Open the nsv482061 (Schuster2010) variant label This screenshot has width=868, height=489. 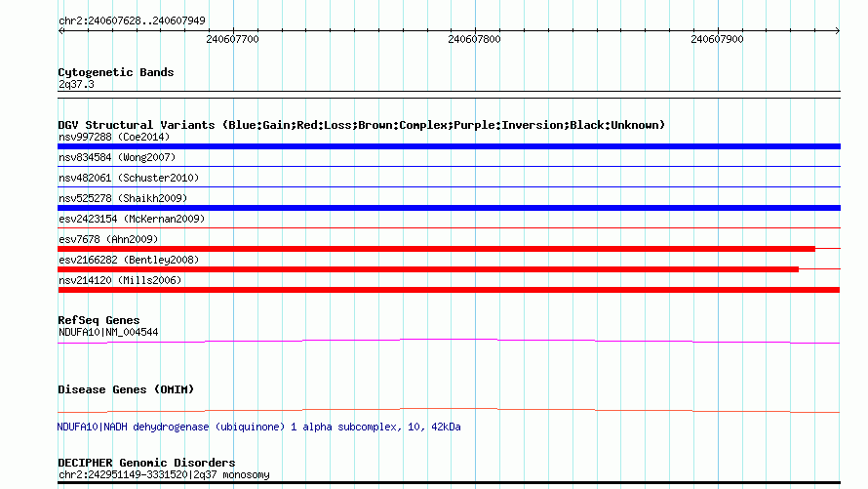129,178
